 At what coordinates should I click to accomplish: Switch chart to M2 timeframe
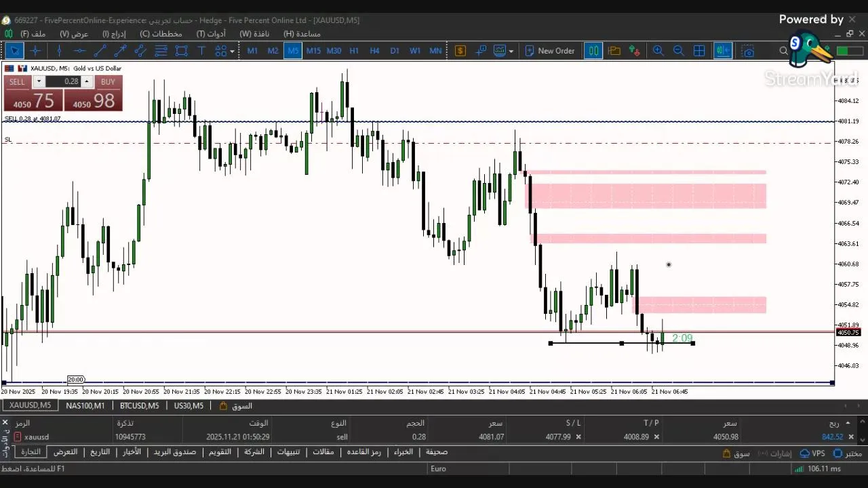(x=273, y=51)
